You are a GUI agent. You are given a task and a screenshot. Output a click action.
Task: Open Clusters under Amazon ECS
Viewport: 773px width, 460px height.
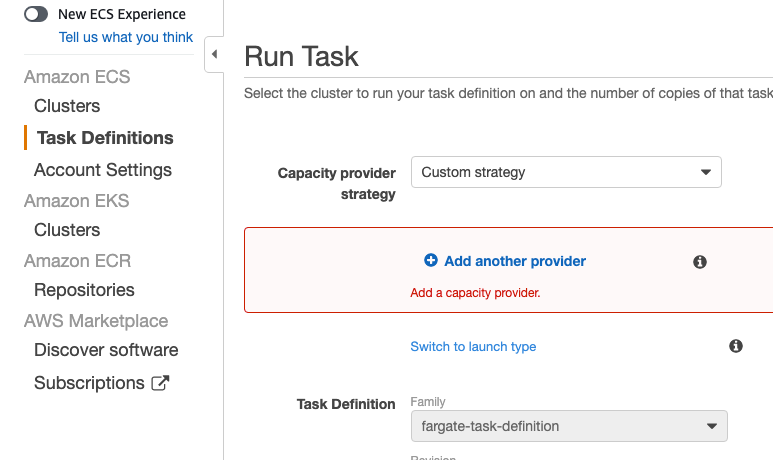(x=67, y=106)
